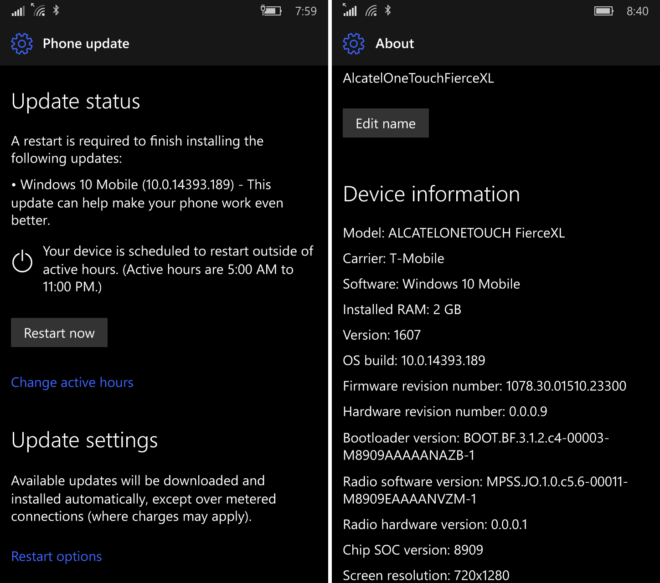Tap the 8:40 clock time
The image size is (660, 583).
coord(637,11)
